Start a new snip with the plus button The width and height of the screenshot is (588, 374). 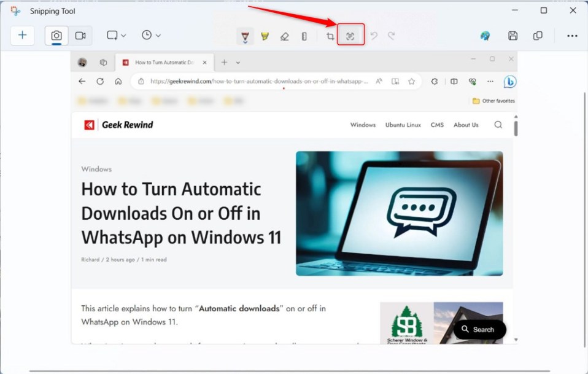pos(23,35)
